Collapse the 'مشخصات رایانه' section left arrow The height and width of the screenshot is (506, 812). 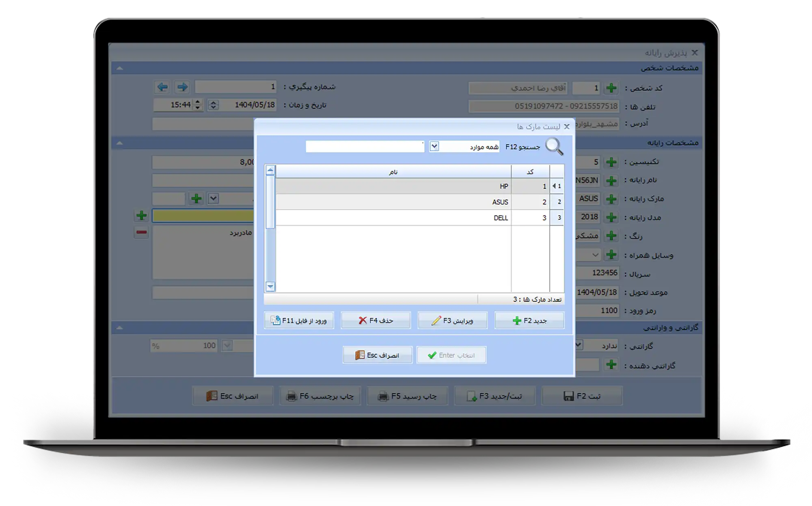[x=120, y=143]
